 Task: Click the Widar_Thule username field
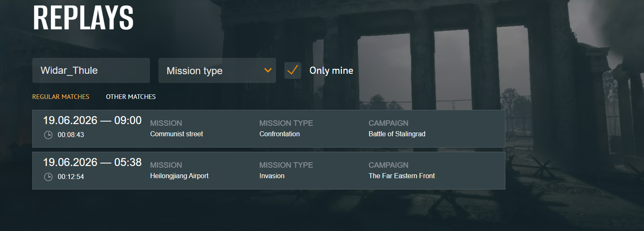click(91, 70)
